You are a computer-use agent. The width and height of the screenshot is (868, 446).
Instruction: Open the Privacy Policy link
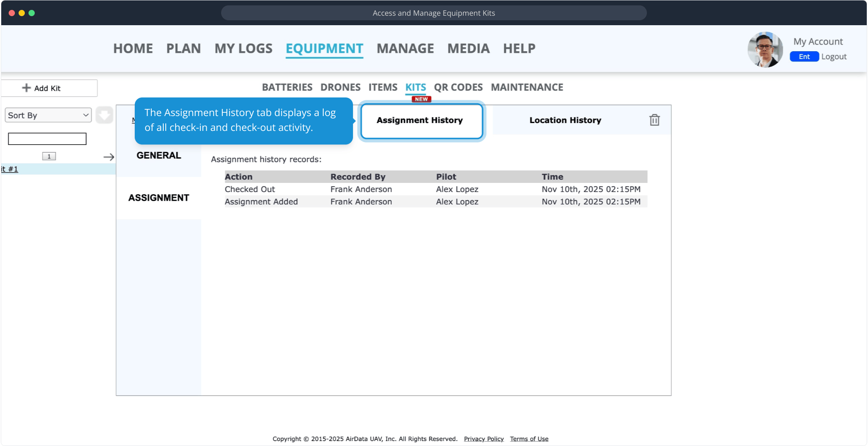coord(484,439)
